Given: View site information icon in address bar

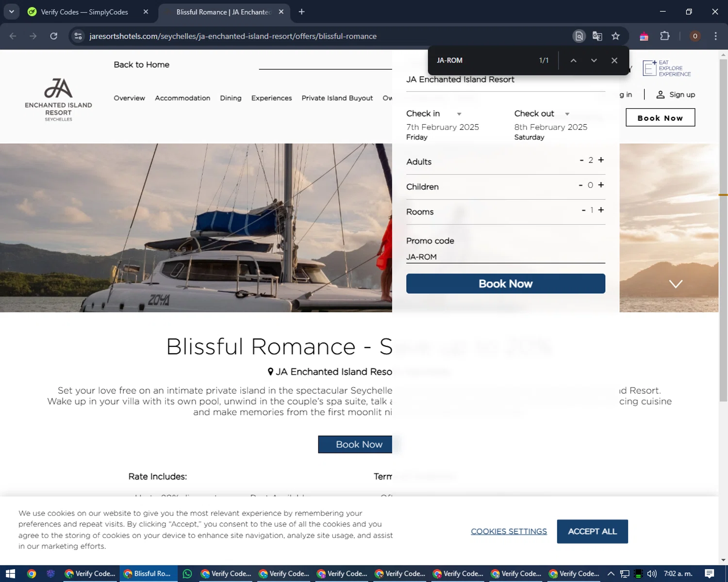Looking at the screenshot, I should coord(78,36).
